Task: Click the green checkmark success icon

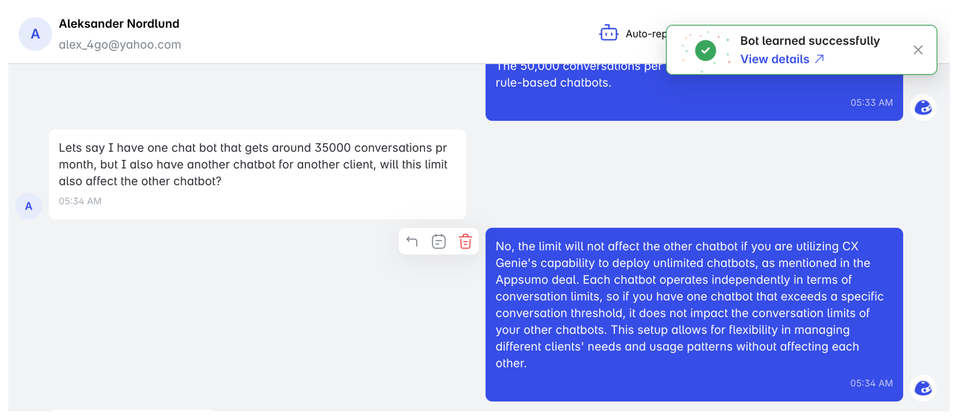Action: point(705,50)
